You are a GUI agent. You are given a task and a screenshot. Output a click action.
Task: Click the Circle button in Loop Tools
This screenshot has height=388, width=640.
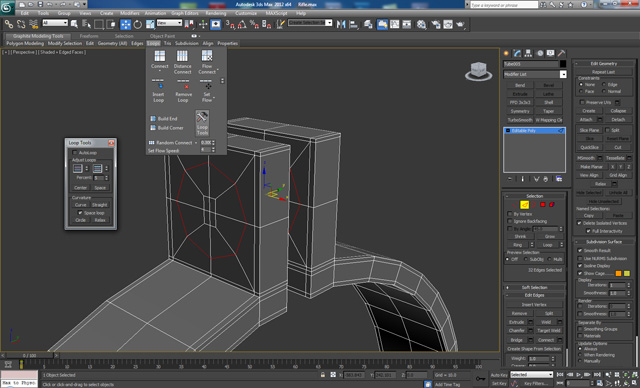(80, 220)
